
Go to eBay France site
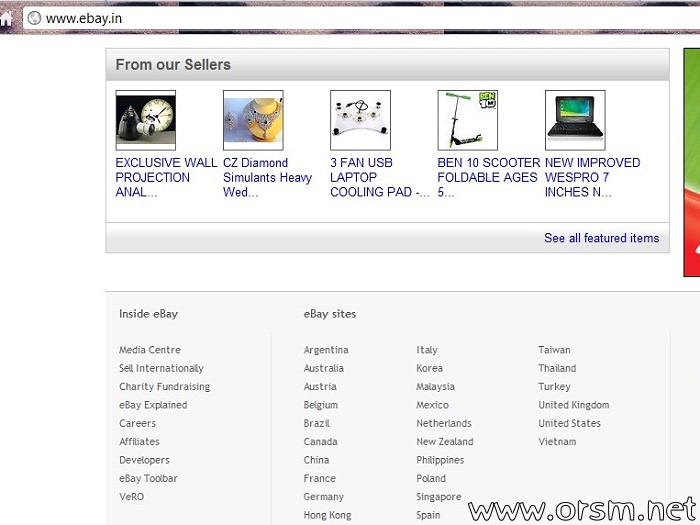(320, 478)
